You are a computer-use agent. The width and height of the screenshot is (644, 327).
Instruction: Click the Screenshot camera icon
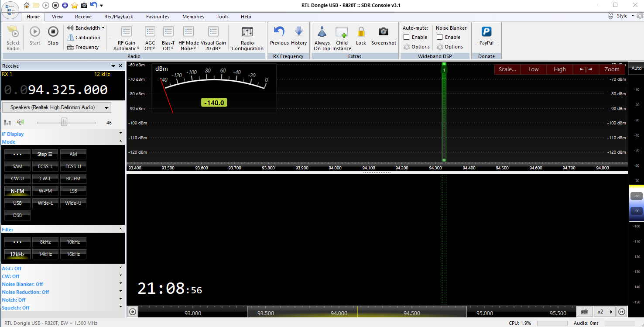384,32
